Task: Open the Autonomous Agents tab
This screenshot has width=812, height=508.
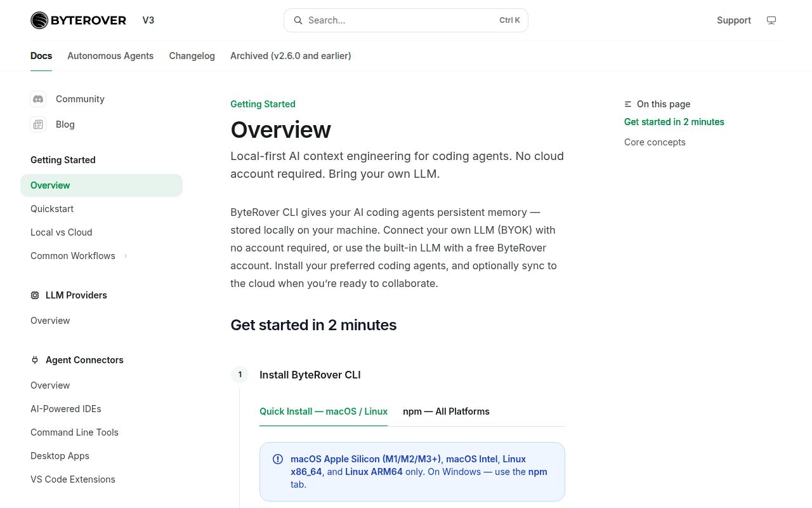Action: click(x=110, y=56)
